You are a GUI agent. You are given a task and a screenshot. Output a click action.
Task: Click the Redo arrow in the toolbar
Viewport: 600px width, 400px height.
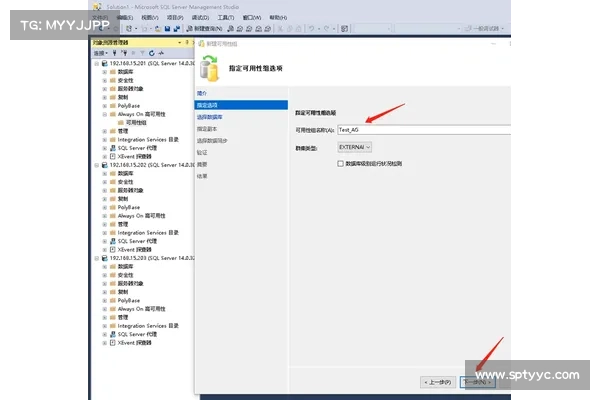(x=326, y=28)
